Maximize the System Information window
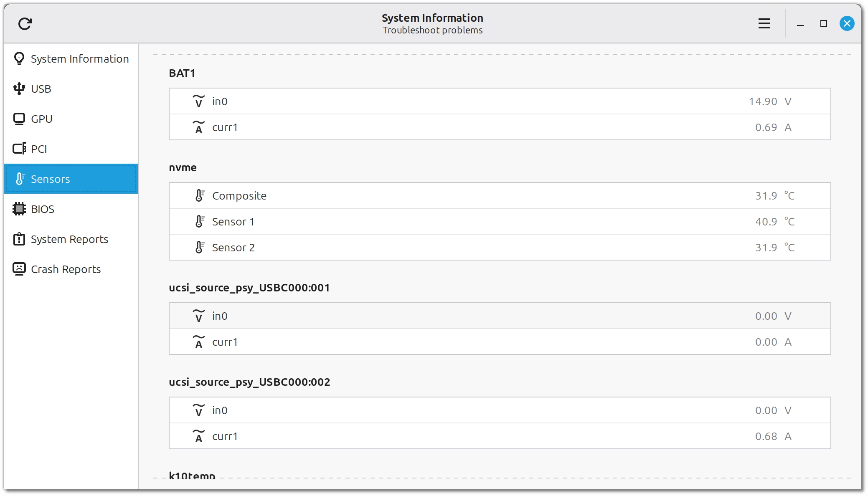Screen dimensions: 868x496 click(823, 24)
